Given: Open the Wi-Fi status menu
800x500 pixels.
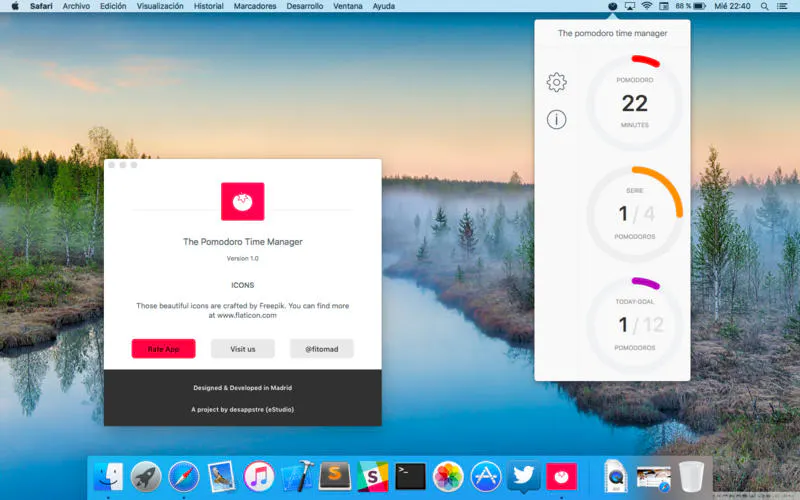Looking at the screenshot, I should (647, 6).
